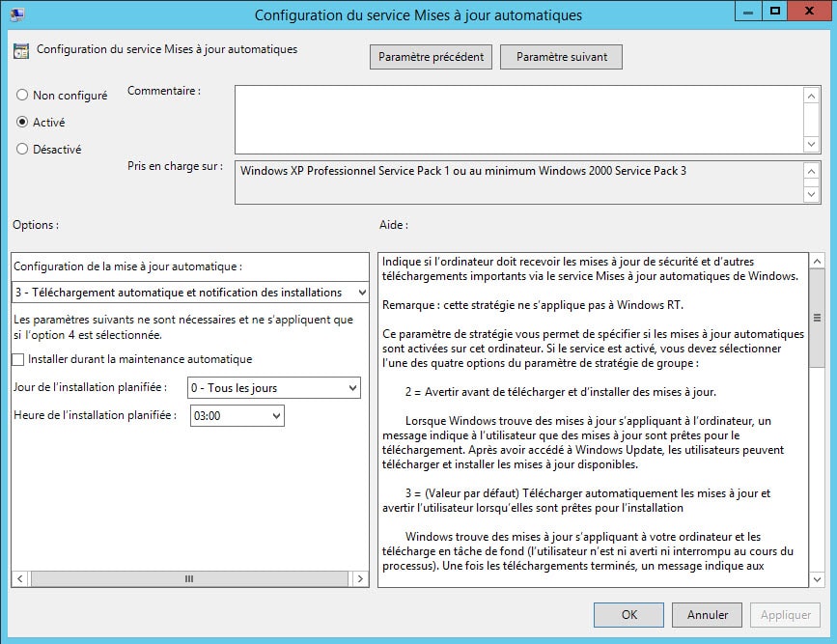Open the automatic update configuration dropdown
The height and width of the screenshot is (644, 837).
click(x=190, y=292)
